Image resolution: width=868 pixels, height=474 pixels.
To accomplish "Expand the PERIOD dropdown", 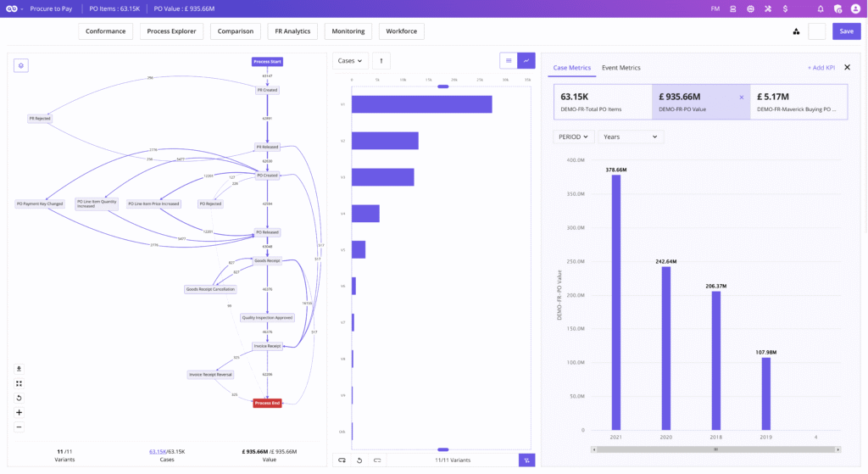I will [x=574, y=137].
